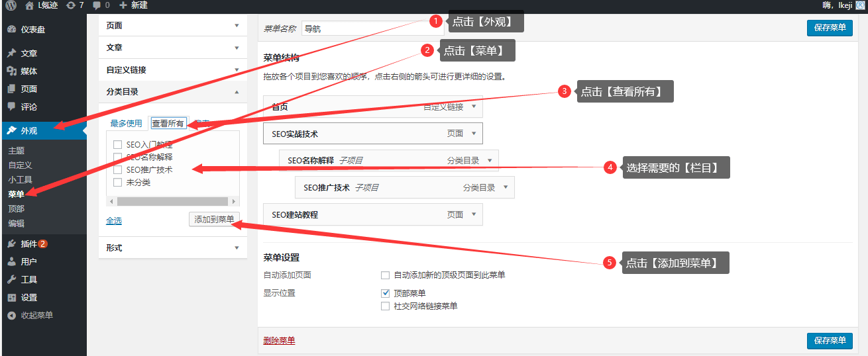
Task: Click the 用户 user icon
Action: pos(11,262)
